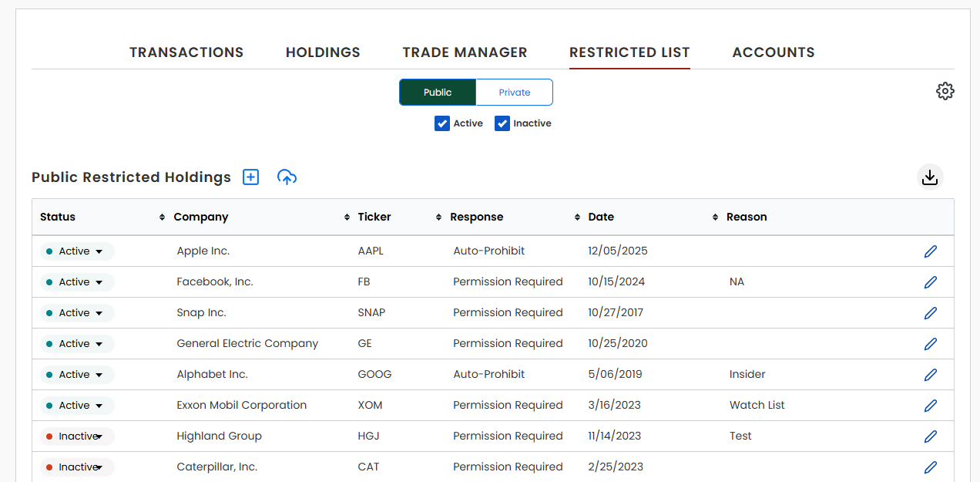Screen dimensions: 980x482
Task: Switch to the Trade Manager tab
Action: (x=465, y=52)
